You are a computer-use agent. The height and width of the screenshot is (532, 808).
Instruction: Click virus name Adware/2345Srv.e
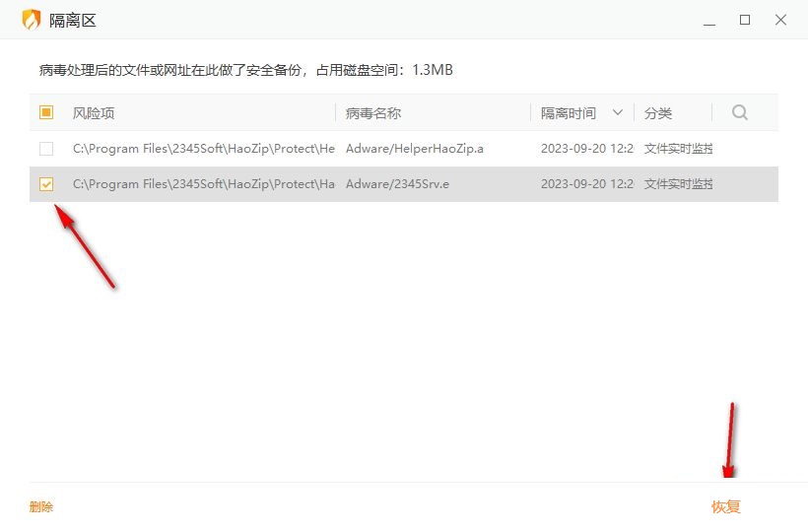coord(397,184)
